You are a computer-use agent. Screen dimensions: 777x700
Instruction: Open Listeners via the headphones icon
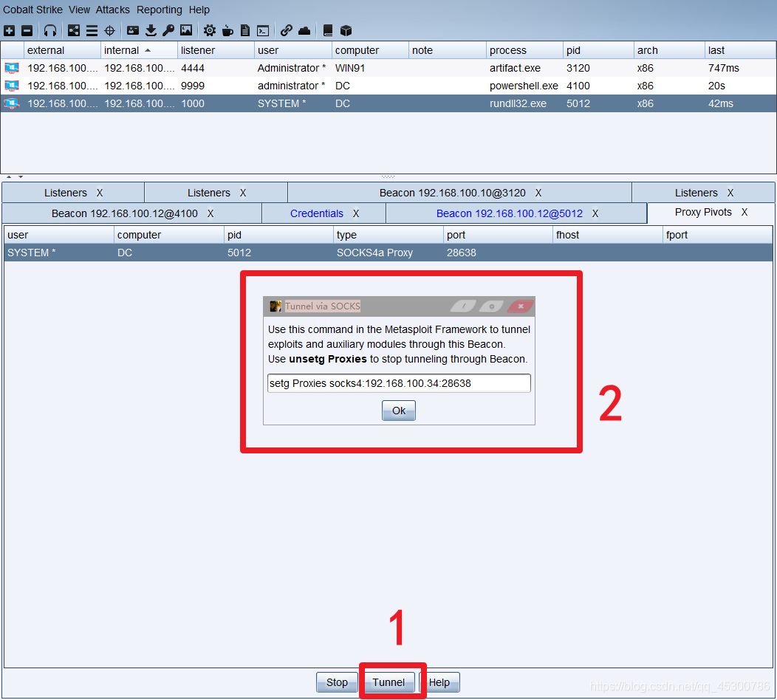point(50,31)
